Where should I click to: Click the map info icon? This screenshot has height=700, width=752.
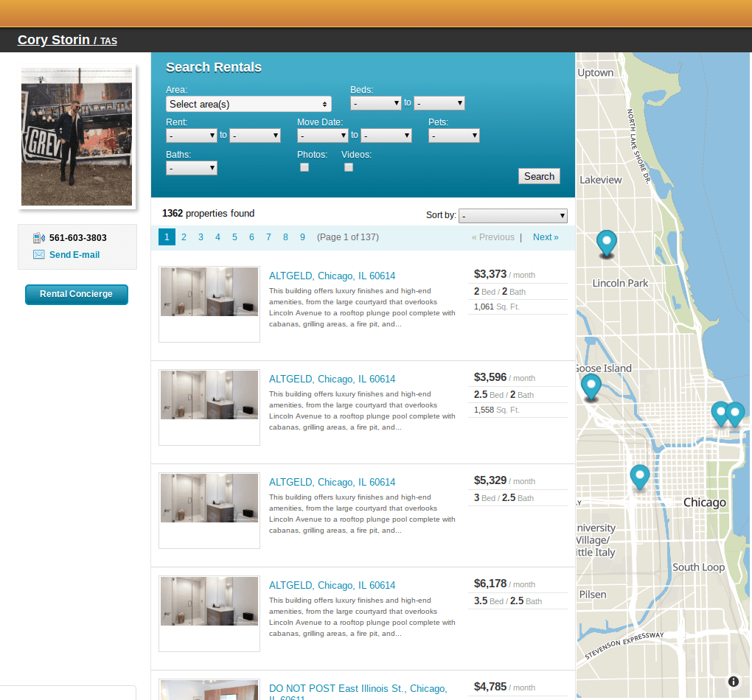coord(733,682)
